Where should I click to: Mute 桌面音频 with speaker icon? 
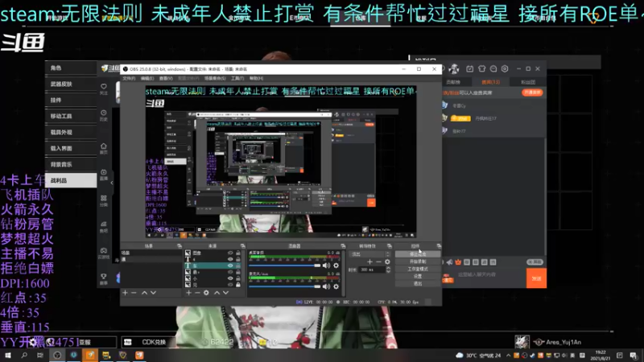326,265
